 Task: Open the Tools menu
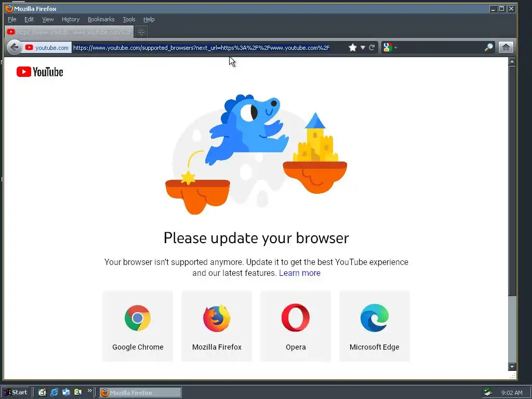click(129, 19)
